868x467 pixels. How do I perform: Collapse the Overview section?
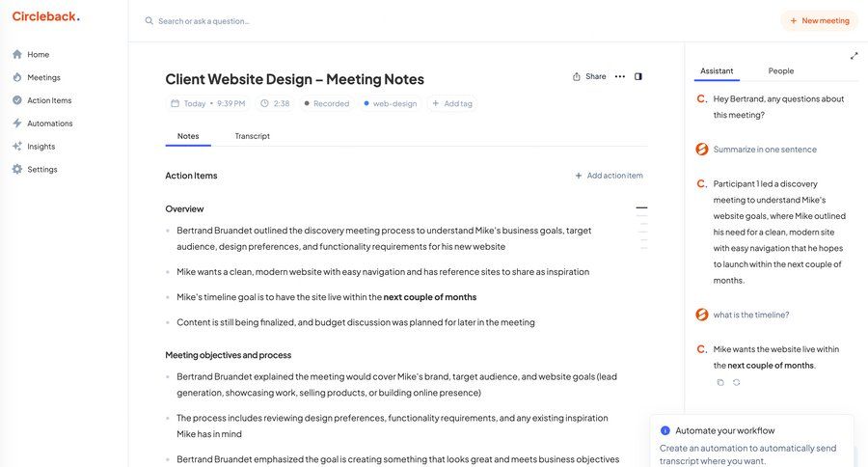point(641,207)
